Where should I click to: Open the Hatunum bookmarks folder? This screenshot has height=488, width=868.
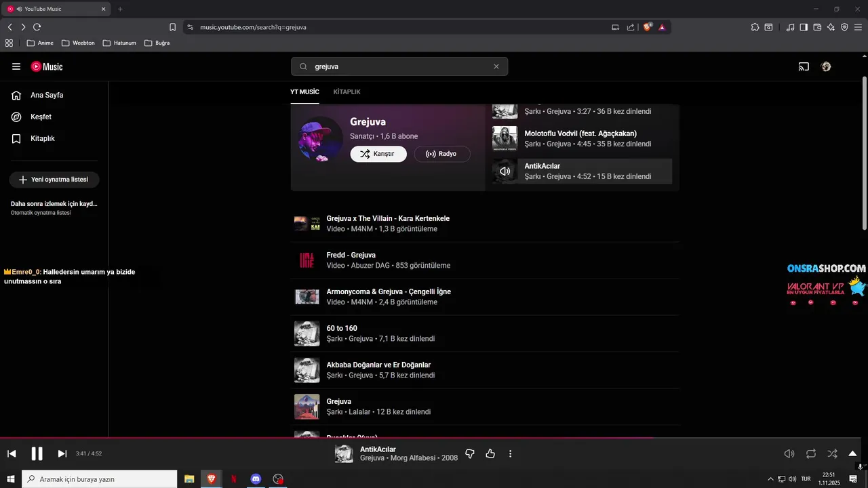tap(119, 43)
